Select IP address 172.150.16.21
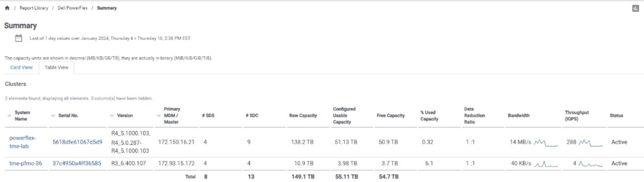644x182 pixels. click(176, 142)
